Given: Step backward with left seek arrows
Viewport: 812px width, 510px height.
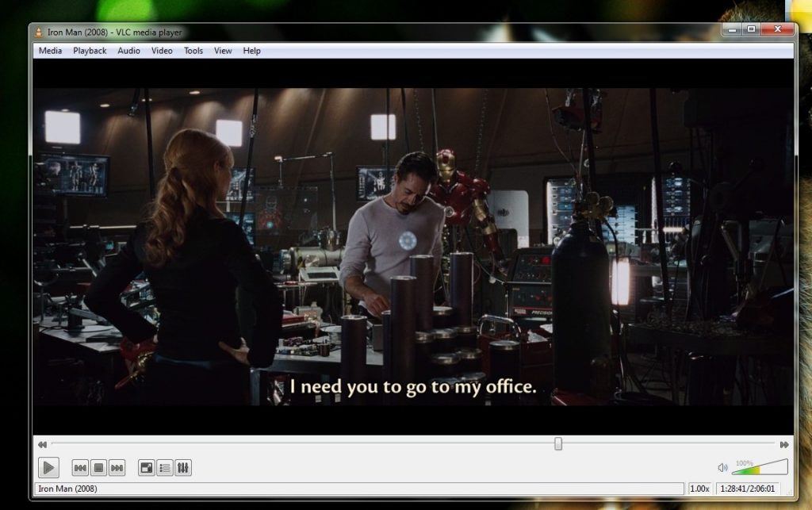Looking at the screenshot, I should [x=43, y=444].
